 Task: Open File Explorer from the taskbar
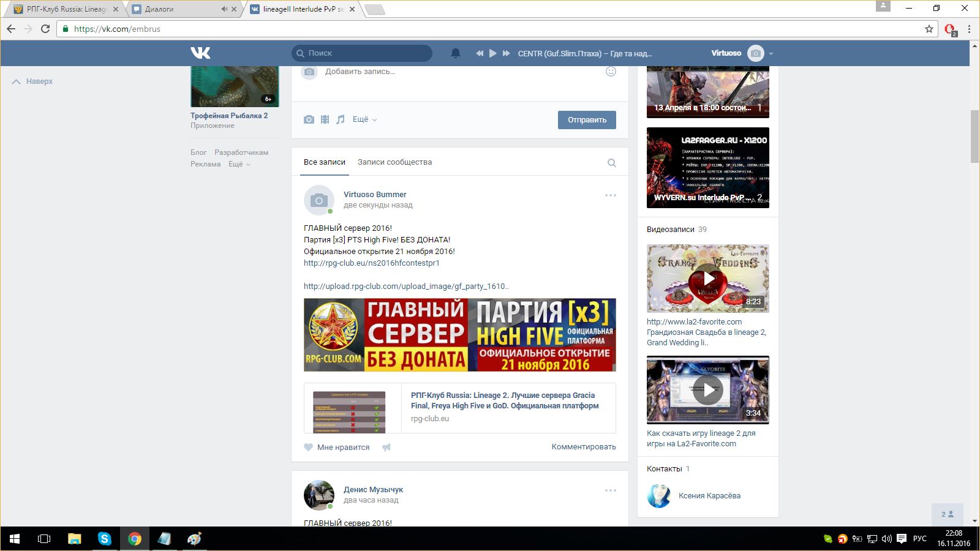coord(75,539)
